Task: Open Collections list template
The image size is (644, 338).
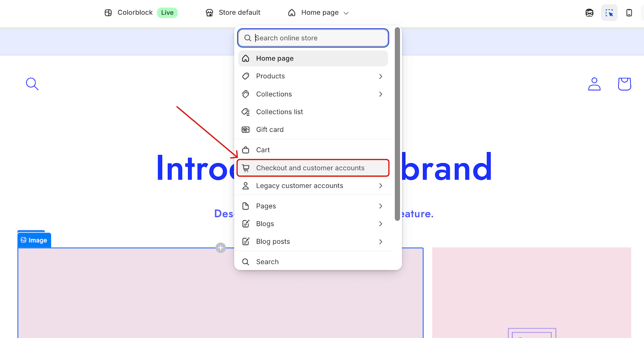Action: [279, 112]
